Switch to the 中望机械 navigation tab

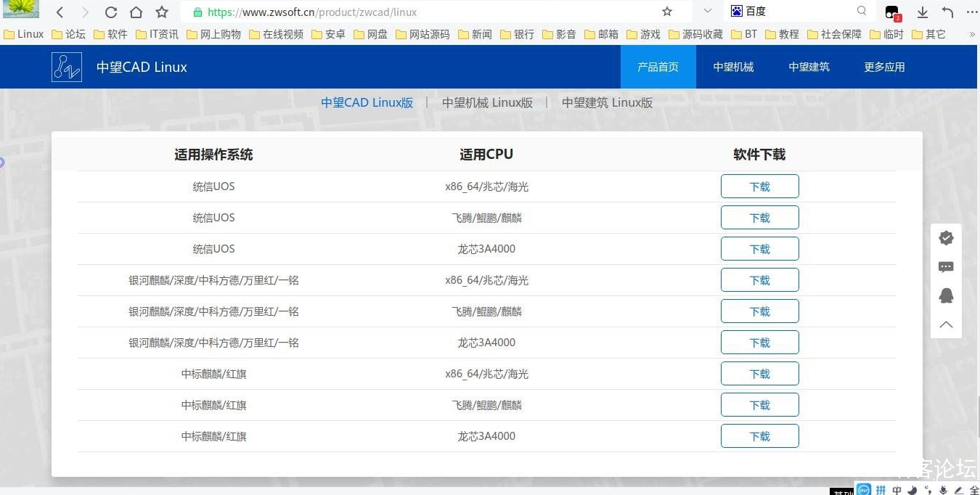tap(733, 67)
